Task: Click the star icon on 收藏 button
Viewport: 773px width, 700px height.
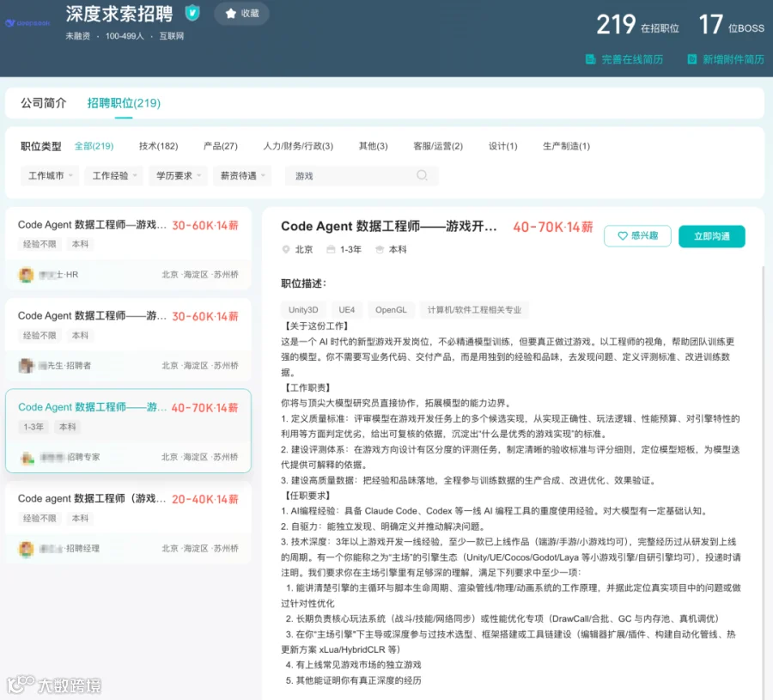Action: pos(231,13)
